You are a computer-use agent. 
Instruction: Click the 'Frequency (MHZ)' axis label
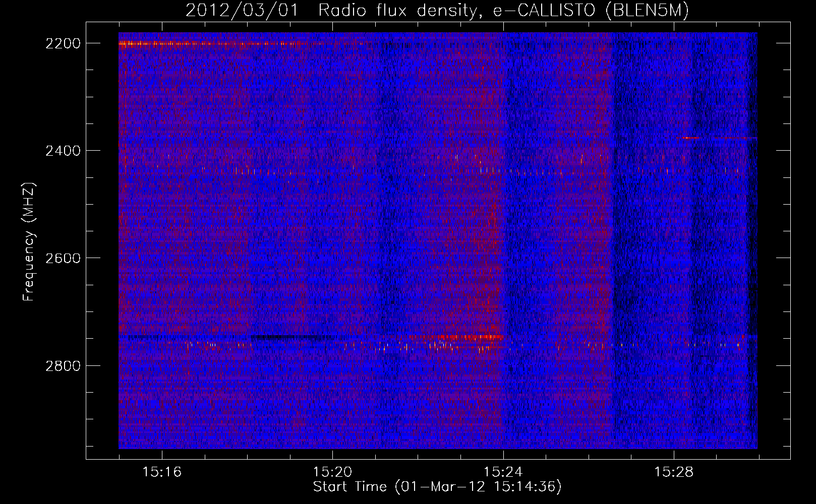[x=29, y=242]
